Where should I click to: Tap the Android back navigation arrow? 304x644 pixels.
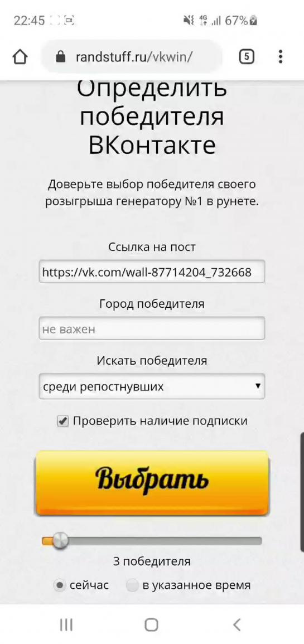(x=237, y=624)
